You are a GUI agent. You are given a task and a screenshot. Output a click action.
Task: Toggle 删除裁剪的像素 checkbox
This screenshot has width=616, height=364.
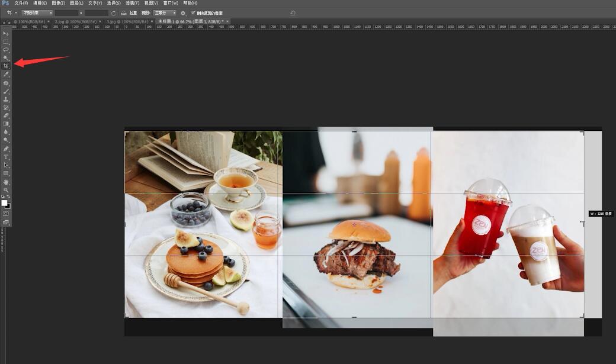[193, 13]
